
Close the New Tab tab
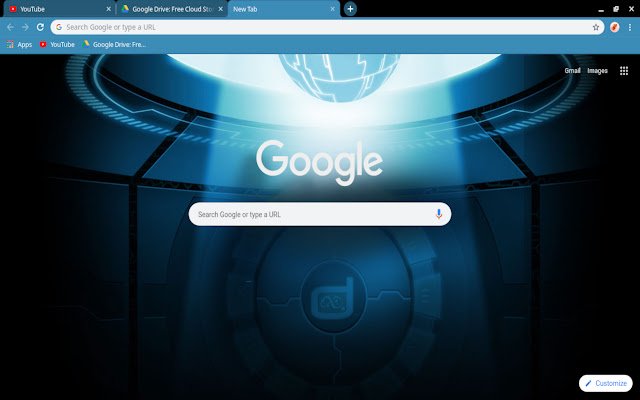click(x=333, y=9)
